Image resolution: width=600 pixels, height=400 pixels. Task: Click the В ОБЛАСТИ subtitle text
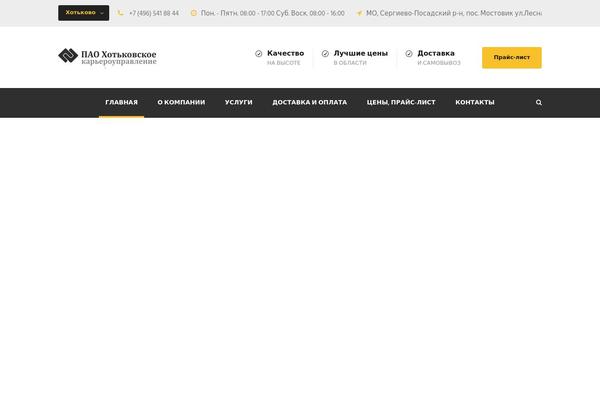pyautogui.click(x=350, y=63)
